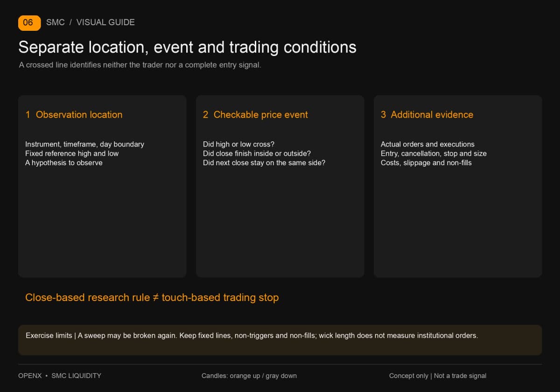The height and width of the screenshot is (392, 560).
Task: Click orange 'Close-based research rule ≠ touch-based trading stop'
Action: point(152,298)
